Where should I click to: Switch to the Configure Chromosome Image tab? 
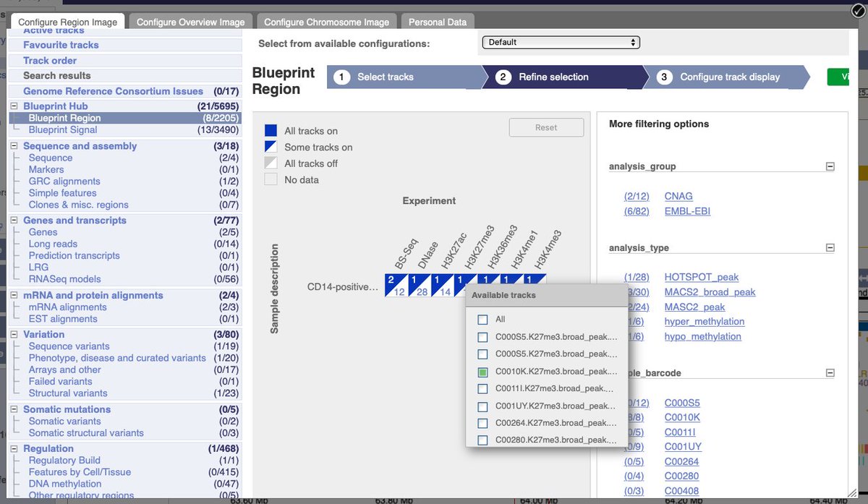[327, 22]
